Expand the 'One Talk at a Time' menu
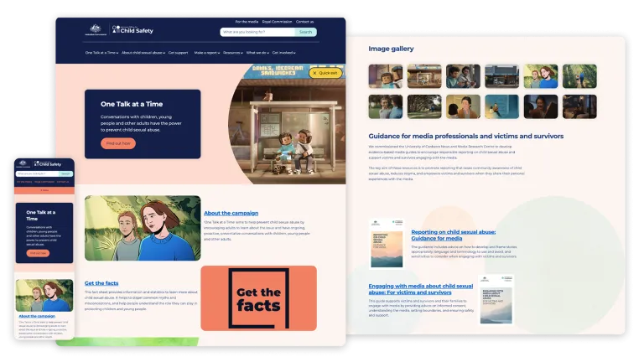 coord(101,53)
